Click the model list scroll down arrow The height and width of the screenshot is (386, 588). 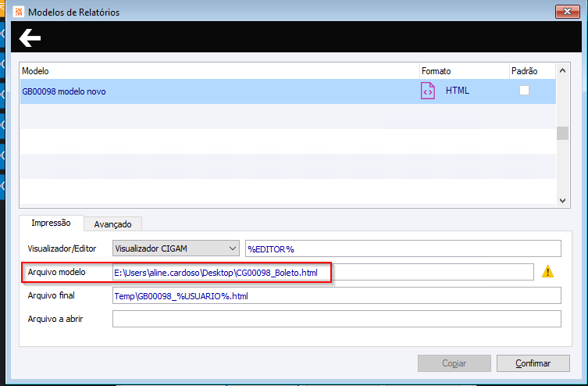[x=562, y=200]
